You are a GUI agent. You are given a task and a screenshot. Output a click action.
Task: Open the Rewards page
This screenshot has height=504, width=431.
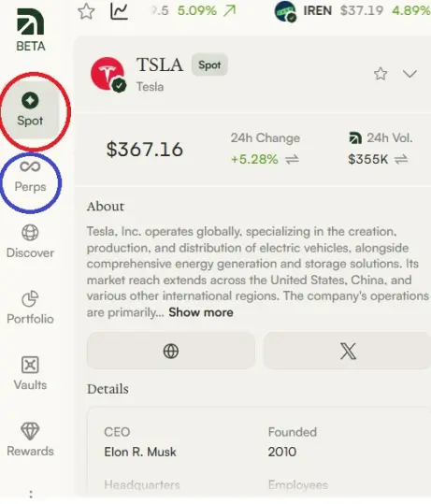click(x=30, y=439)
